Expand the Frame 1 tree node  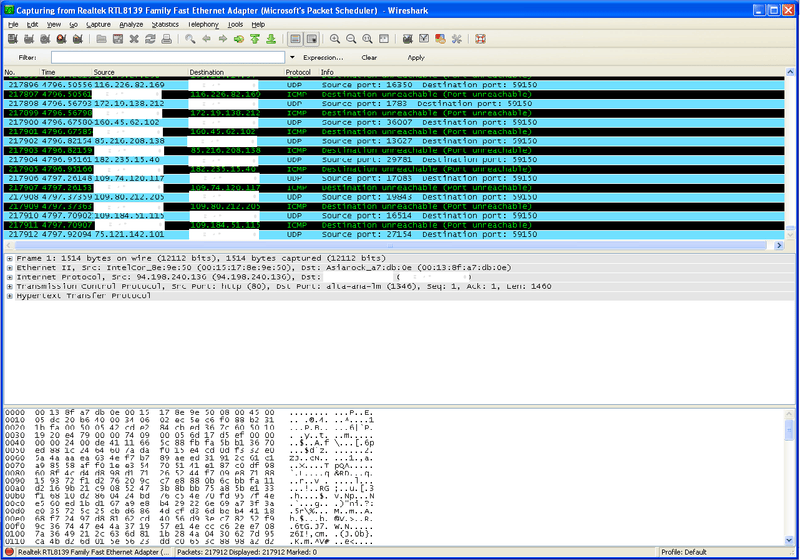(x=9, y=258)
